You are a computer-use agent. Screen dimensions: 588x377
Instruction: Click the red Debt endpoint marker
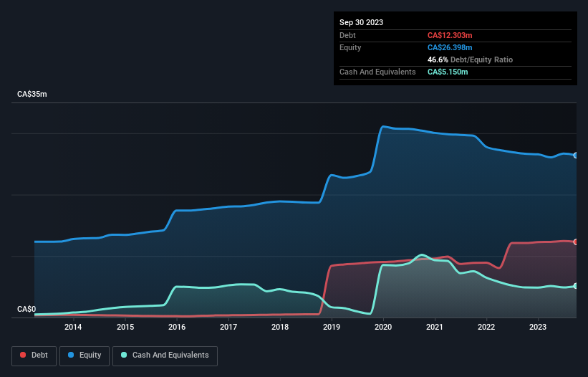coord(576,242)
